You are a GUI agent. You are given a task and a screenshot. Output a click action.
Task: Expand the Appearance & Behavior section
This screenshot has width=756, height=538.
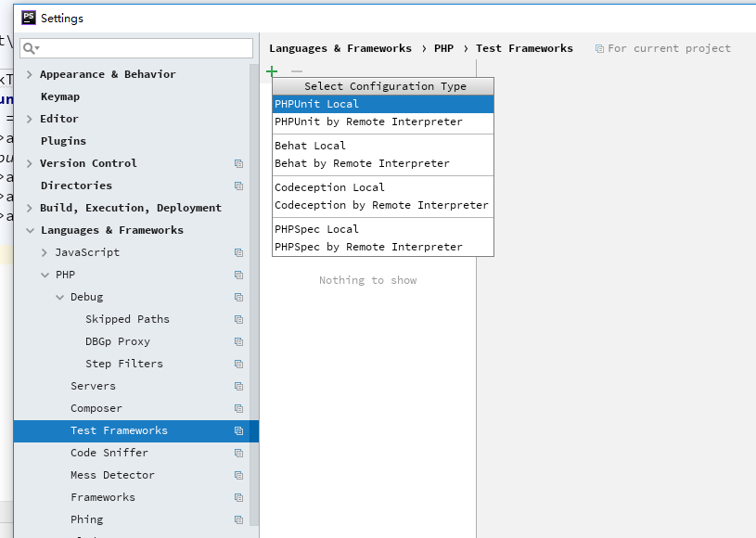(x=30, y=75)
